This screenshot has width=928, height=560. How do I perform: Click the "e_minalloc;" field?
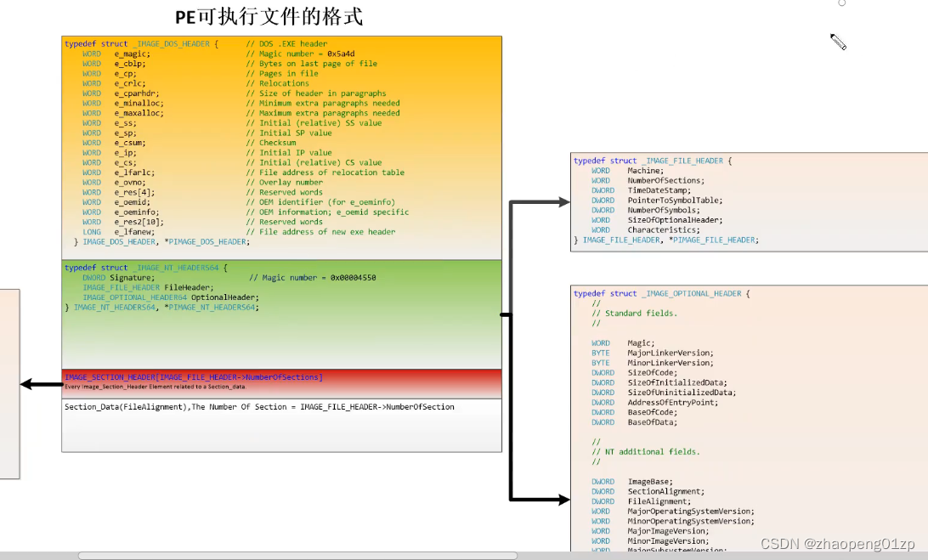coord(139,104)
